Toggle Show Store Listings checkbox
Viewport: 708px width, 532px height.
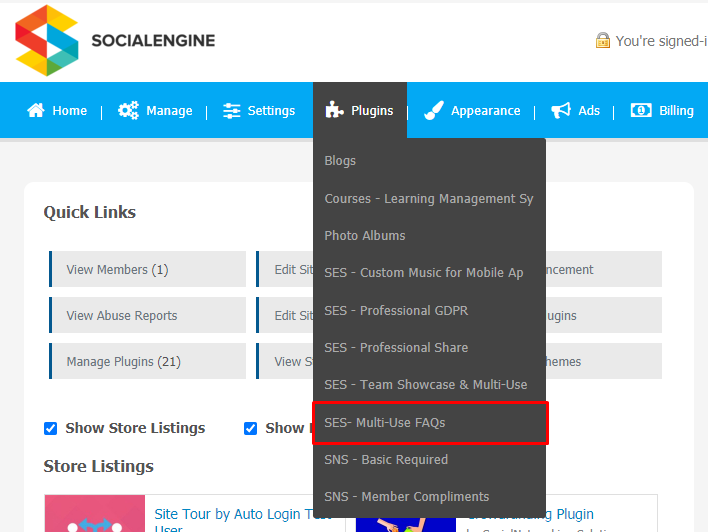(x=51, y=428)
